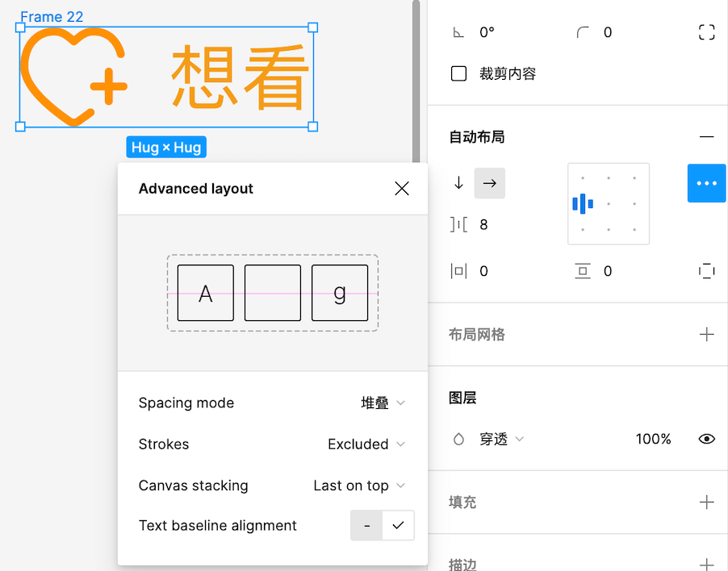The image size is (728, 571).
Task: Open the 穿透 blend mode dropdown
Action: pos(502,439)
